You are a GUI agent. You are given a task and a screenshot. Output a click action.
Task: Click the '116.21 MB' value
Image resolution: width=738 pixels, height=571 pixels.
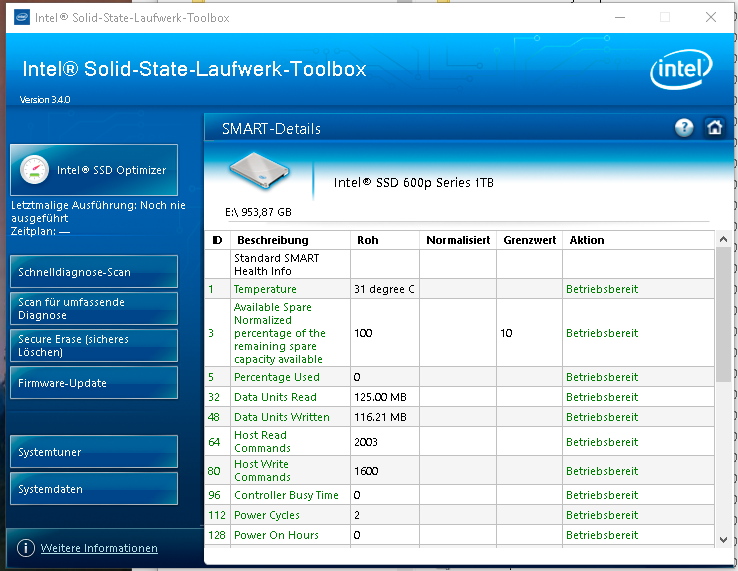click(x=380, y=417)
